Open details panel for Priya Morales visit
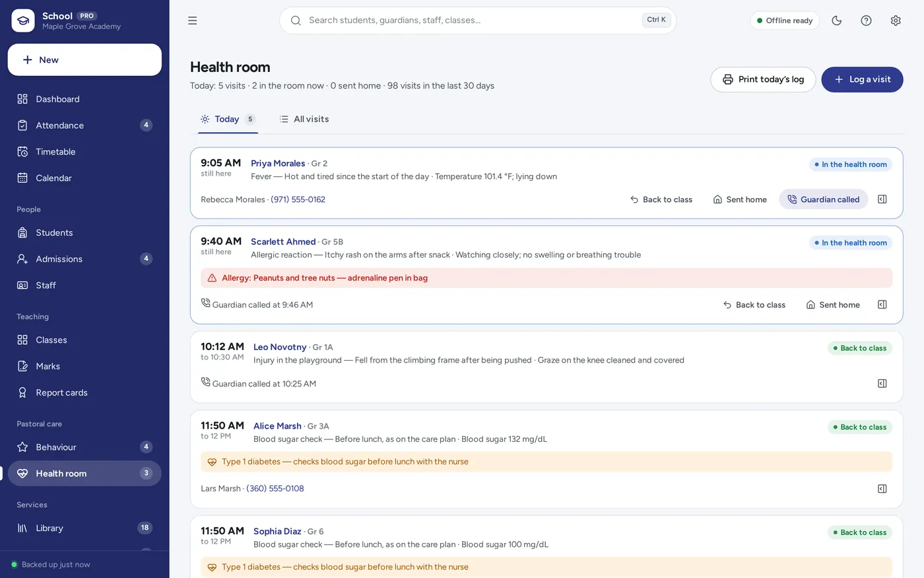The width and height of the screenshot is (924, 578). (882, 199)
